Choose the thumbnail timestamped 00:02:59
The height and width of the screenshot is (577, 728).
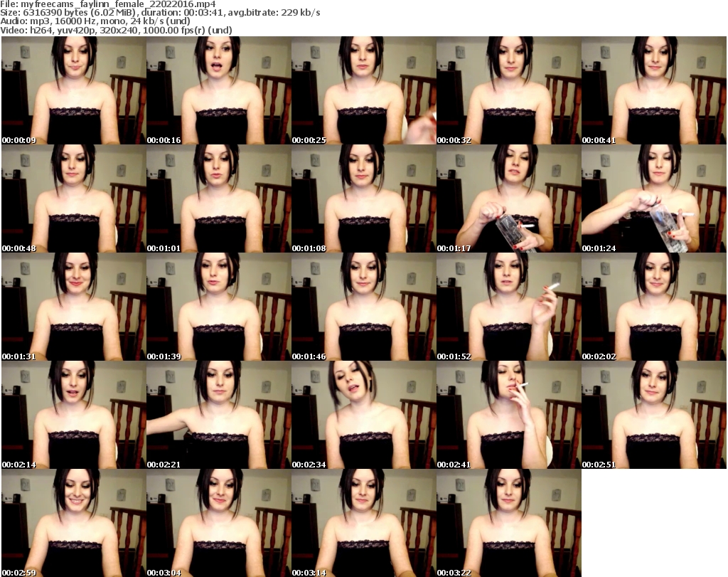pos(74,523)
